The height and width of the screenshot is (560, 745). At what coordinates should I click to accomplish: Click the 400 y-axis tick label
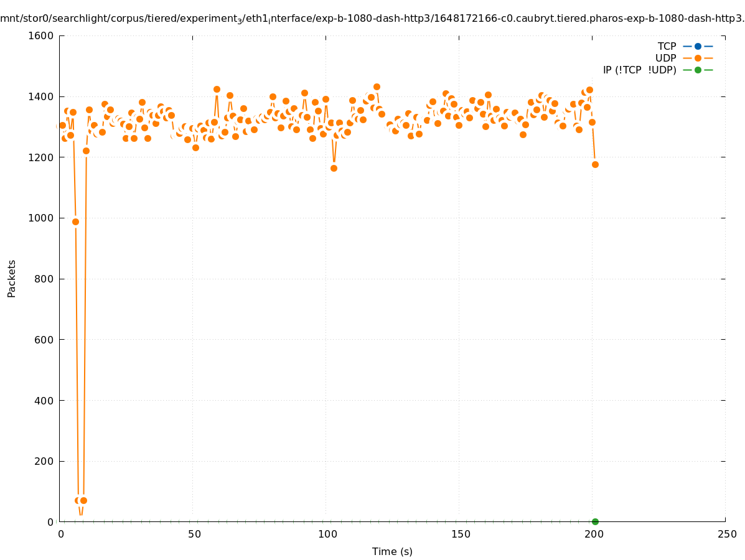coord(44,400)
